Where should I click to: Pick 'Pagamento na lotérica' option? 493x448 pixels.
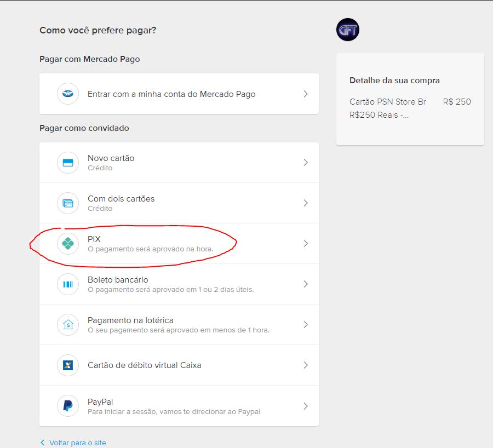(x=179, y=324)
